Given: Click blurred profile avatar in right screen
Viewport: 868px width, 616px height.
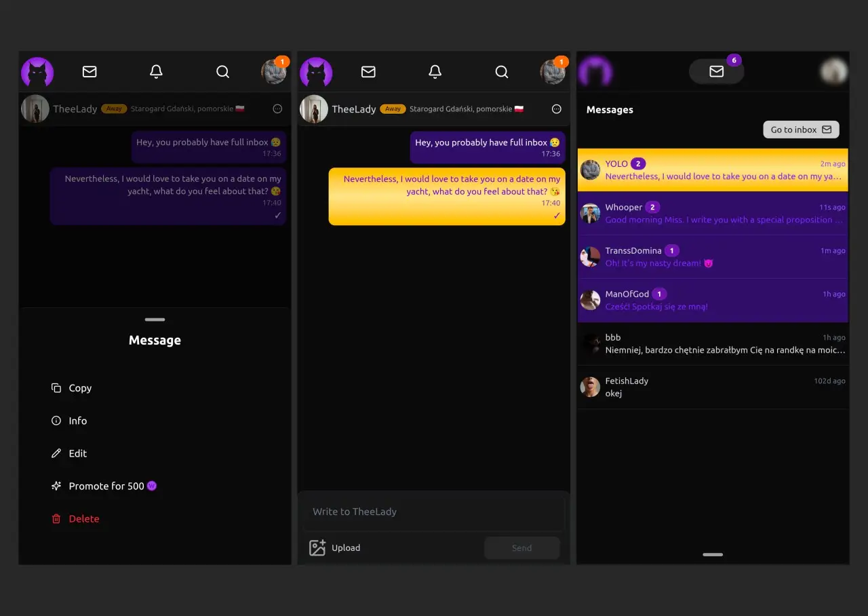Looking at the screenshot, I should (833, 71).
